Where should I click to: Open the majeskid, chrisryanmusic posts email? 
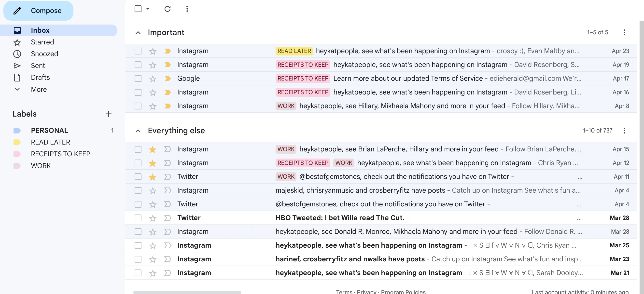click(x=381, y=190)
